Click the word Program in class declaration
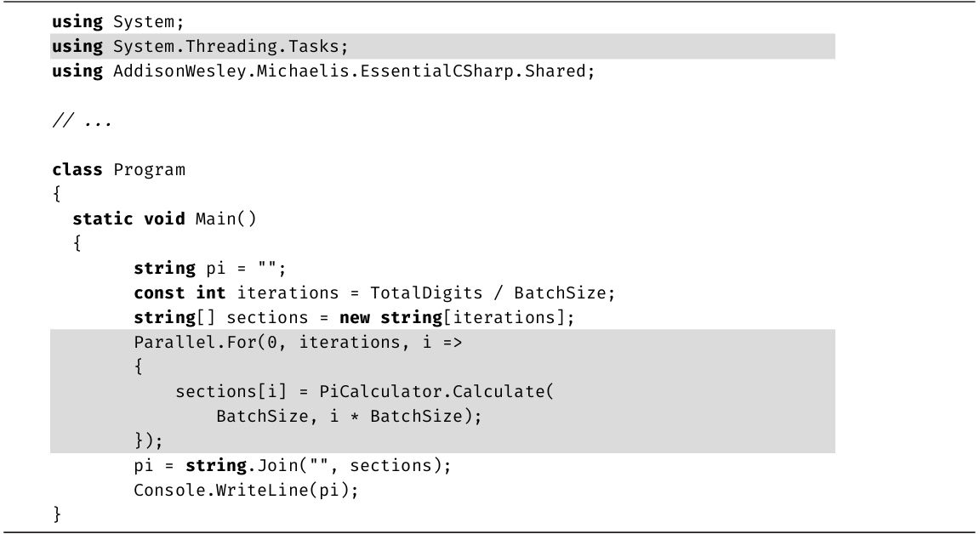The image size is (980, 534). [x=149, y=169]
